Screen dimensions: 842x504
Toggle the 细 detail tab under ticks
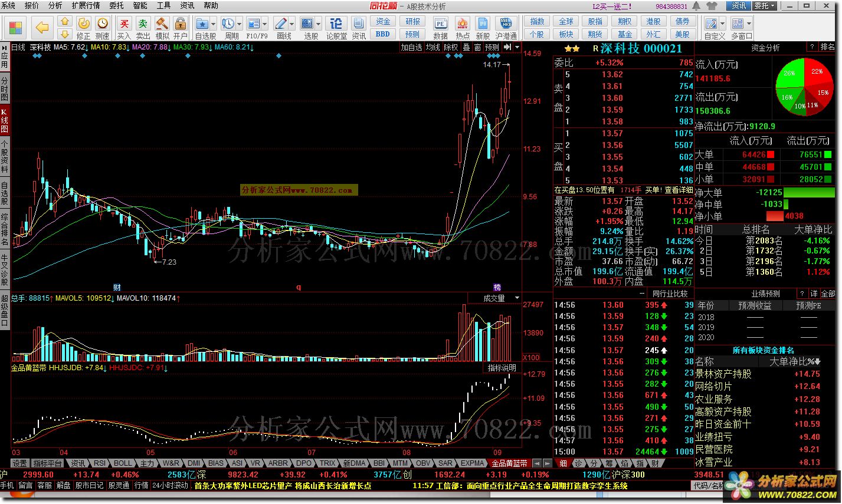(x=563, y=463)
